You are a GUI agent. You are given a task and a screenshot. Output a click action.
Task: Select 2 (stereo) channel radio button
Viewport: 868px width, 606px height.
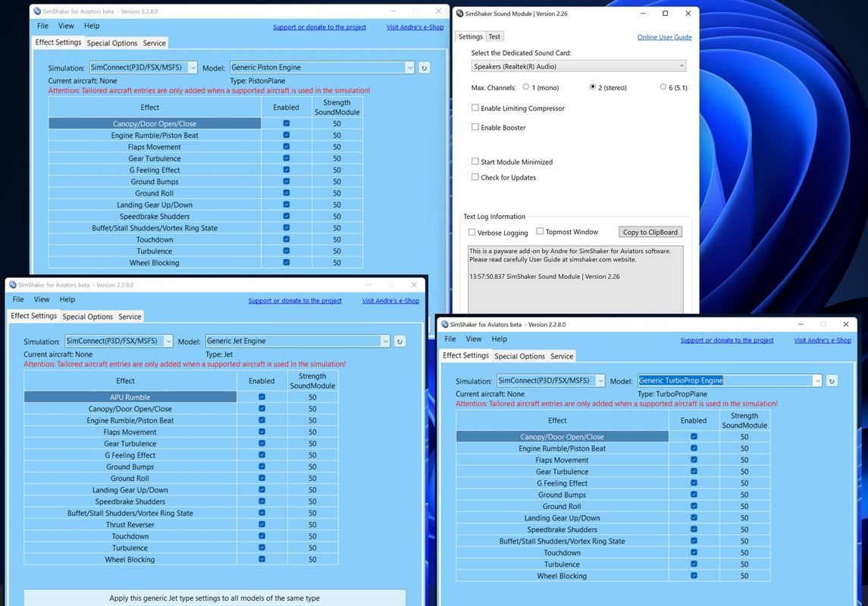click(592, 87)
